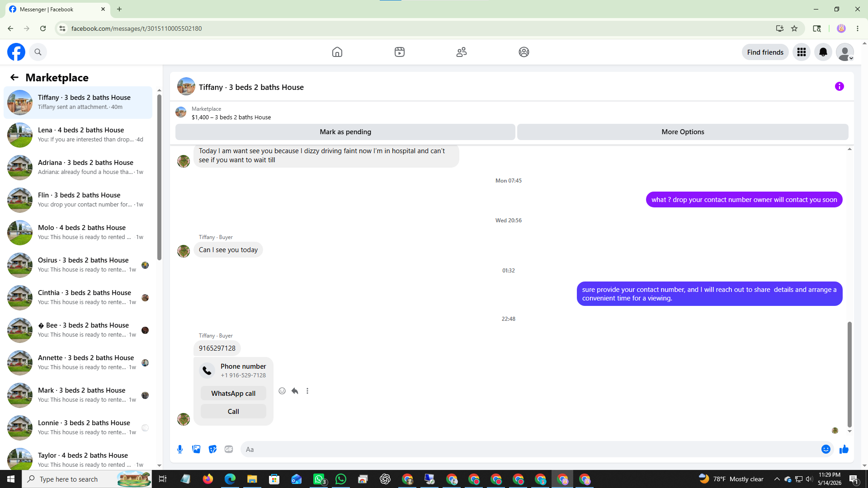Open account profile avatar menu
This screenshot has height=488, width=868.
[845, 52]
